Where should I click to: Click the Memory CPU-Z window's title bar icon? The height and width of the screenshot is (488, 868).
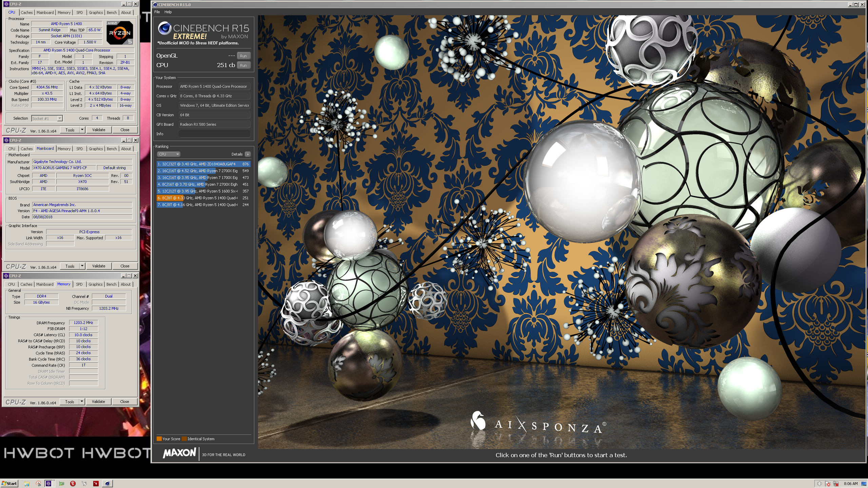pos(6,276)
